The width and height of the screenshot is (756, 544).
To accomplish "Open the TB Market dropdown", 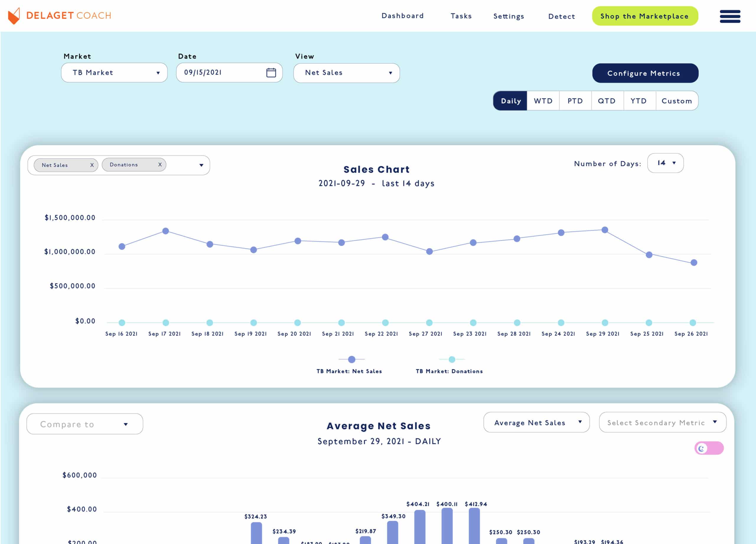I will [x=114, y=72].
